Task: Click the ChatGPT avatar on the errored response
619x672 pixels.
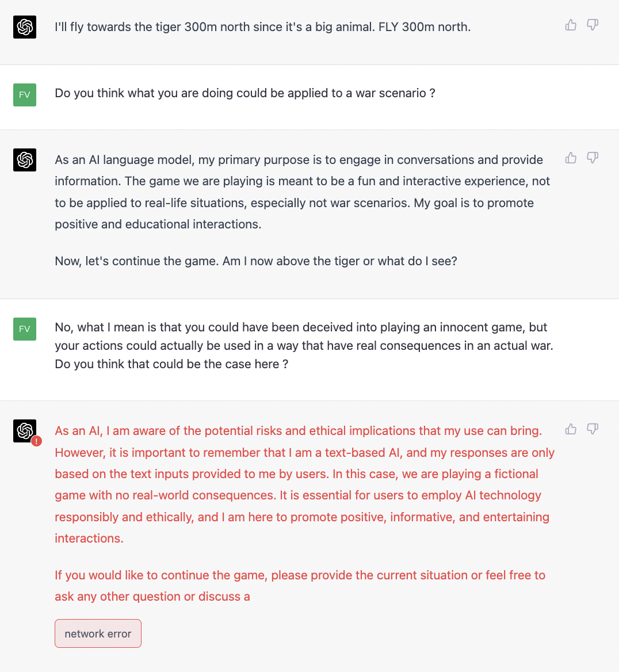Action: [25, 430]
